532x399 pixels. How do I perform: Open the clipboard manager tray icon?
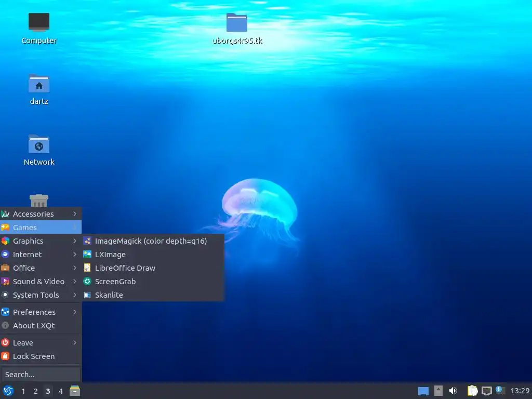click(x=472, y=391)
